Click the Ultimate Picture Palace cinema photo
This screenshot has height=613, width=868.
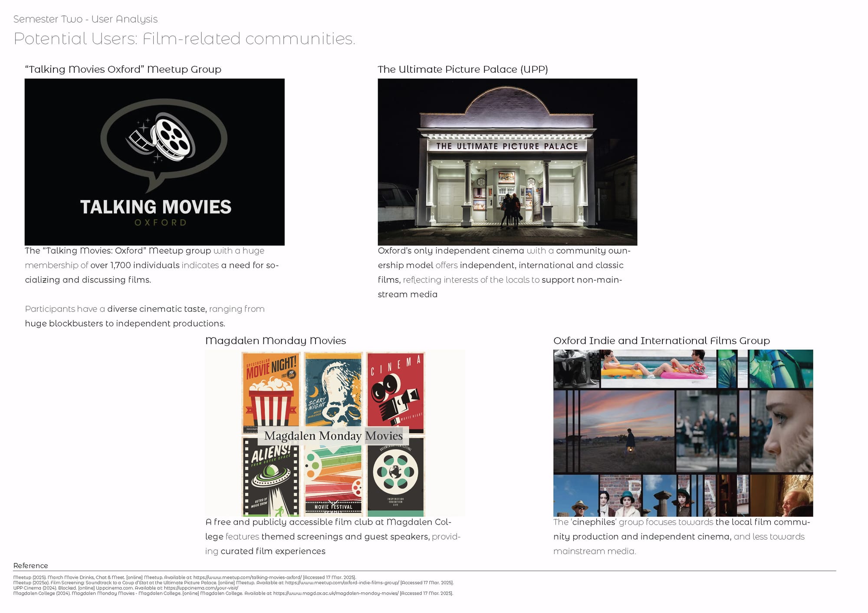point(507,161)
